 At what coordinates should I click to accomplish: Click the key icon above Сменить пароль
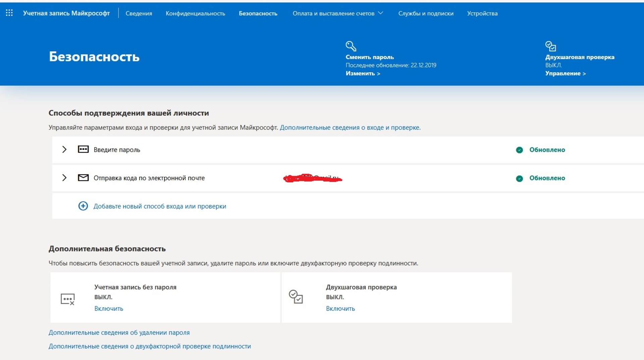point(351,46)
